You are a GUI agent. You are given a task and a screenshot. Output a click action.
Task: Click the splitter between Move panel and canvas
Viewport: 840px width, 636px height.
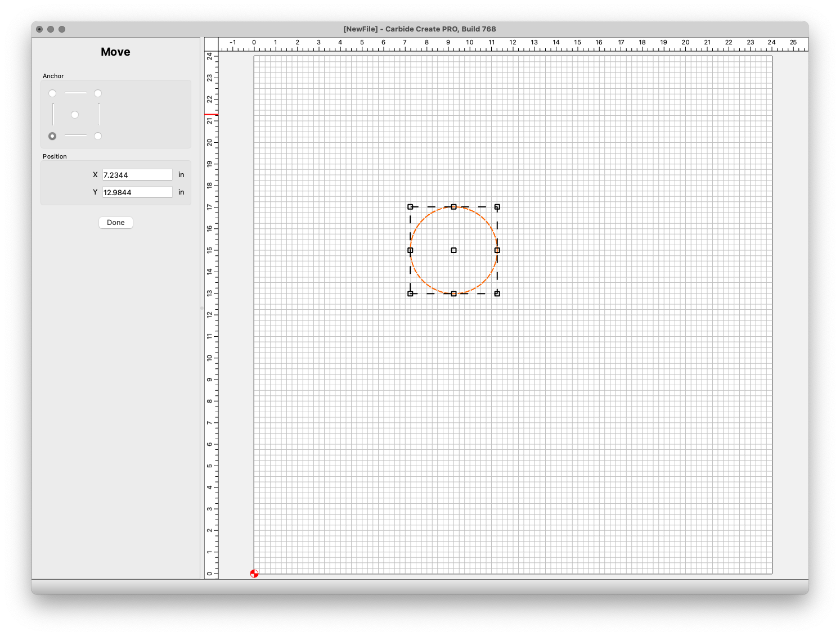pyautogui.click(x=202, y=308)
